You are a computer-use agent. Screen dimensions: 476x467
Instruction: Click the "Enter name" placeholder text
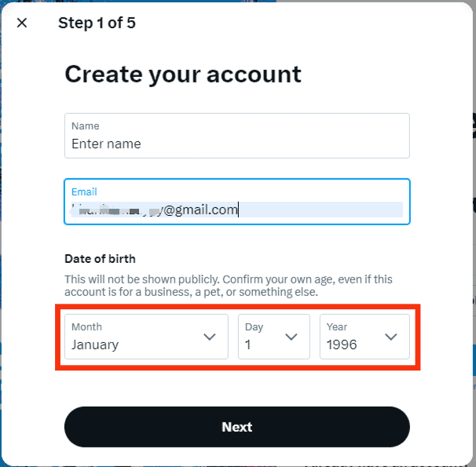(106, 144)
